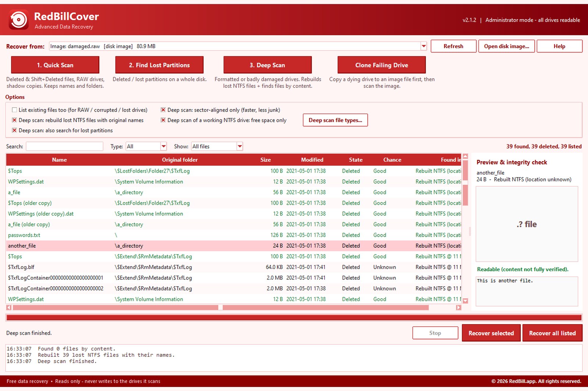Toggle sector-aligned only deep scan option

click(163, 110)
